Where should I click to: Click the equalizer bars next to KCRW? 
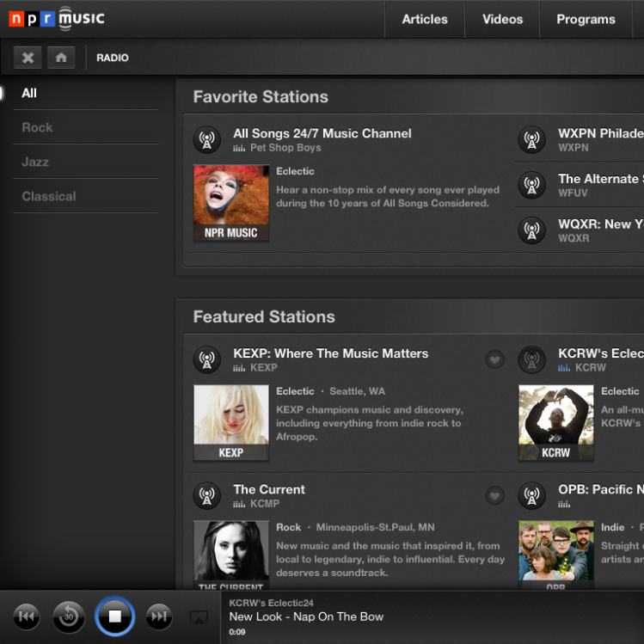(x=564, y=368)
